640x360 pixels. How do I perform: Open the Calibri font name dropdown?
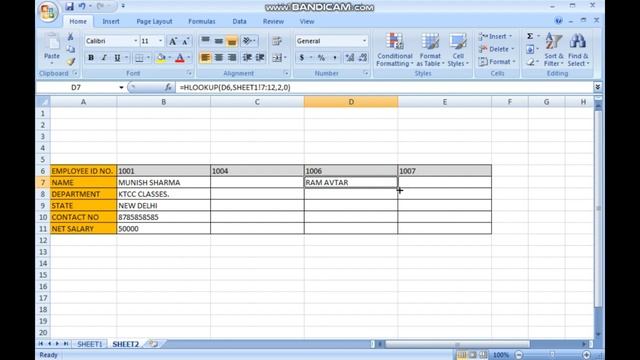point(135,41)
